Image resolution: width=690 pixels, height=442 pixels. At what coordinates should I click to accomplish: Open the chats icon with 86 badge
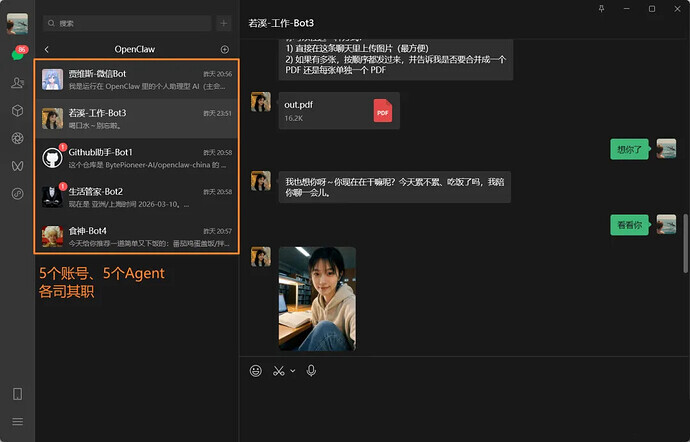[18, 55]
